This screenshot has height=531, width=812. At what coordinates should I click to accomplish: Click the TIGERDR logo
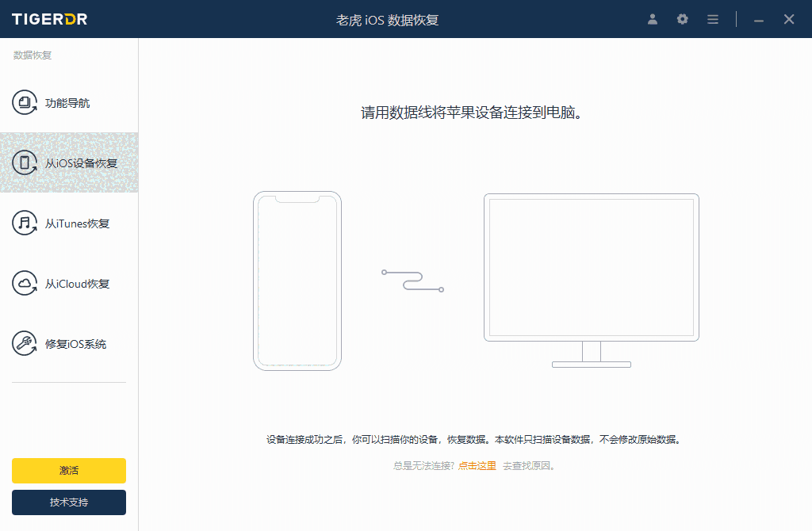49,19
